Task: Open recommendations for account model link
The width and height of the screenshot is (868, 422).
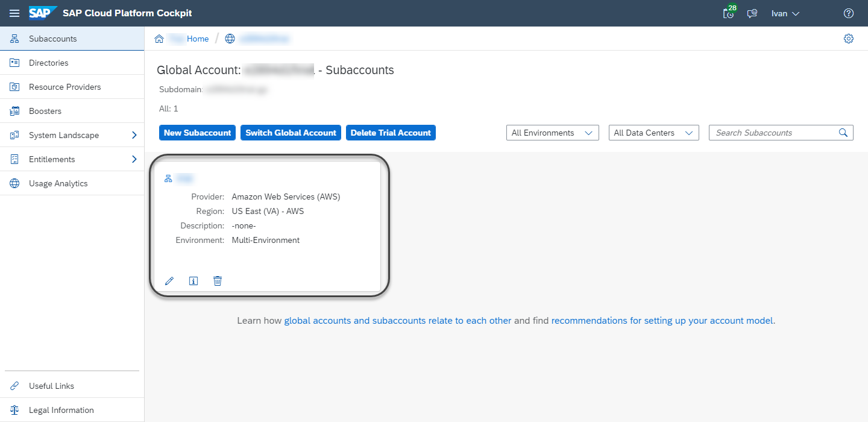Action: click(662, 321)
